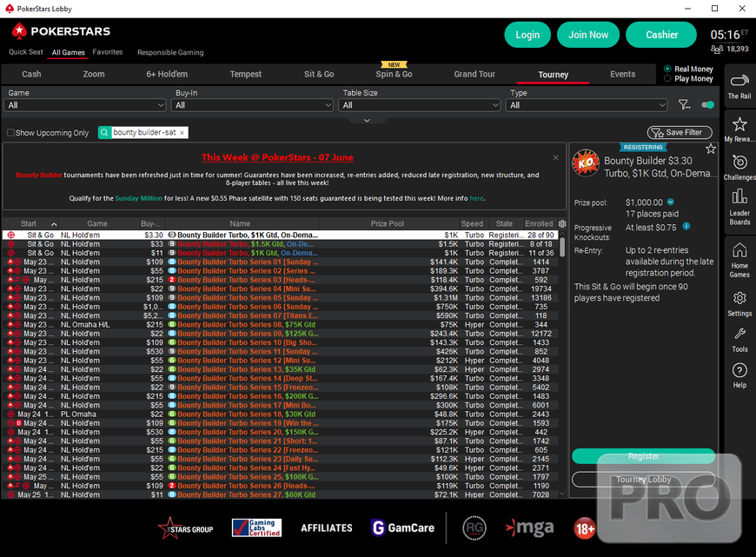Image resolution: width=756 pixels, height=557 pixels.
Task: Open Quick Seat view
Action: (x=25, y=52)
